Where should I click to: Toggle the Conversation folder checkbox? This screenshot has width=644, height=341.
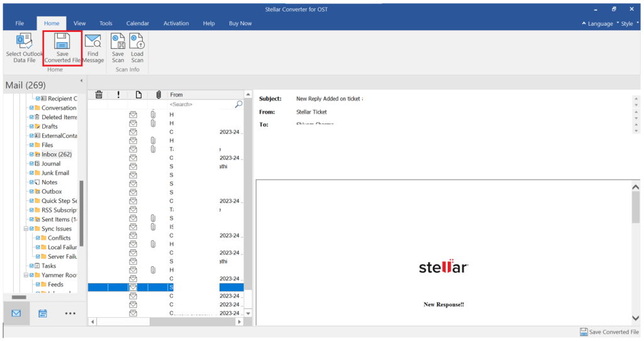point(31,108)
